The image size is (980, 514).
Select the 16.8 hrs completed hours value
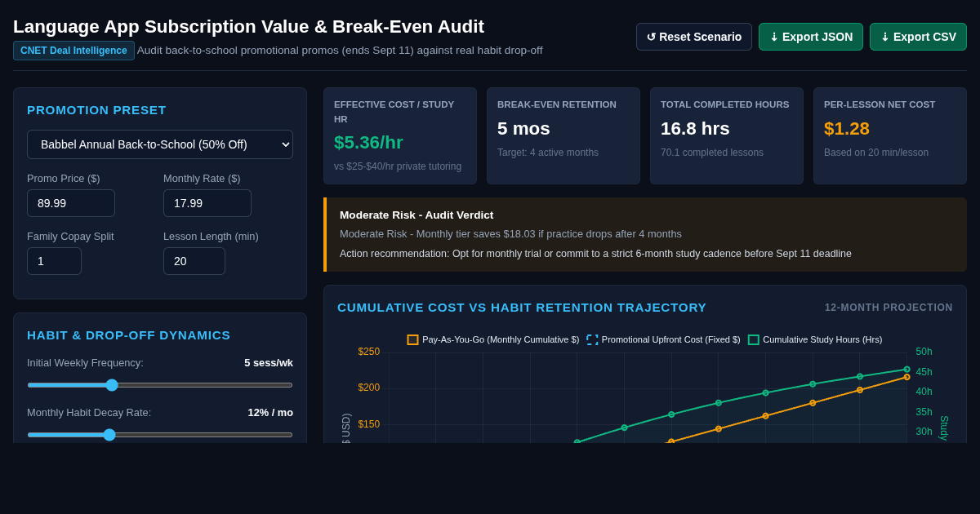coord(695,129)
